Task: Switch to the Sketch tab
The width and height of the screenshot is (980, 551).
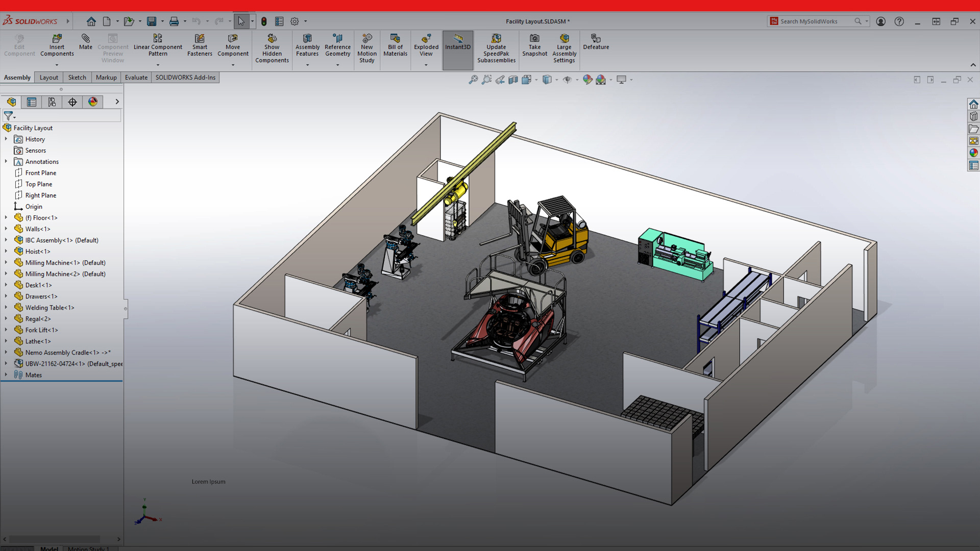Action: pyautogui.click(x=77, y=78)
